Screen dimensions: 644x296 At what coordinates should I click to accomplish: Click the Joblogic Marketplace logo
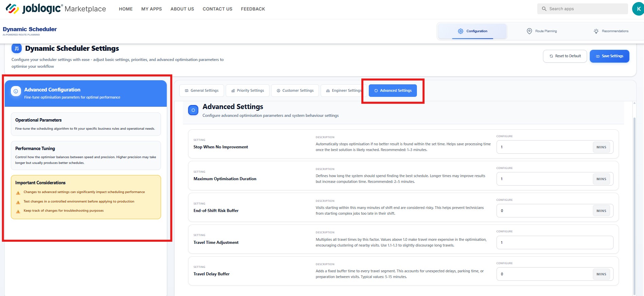56,9
